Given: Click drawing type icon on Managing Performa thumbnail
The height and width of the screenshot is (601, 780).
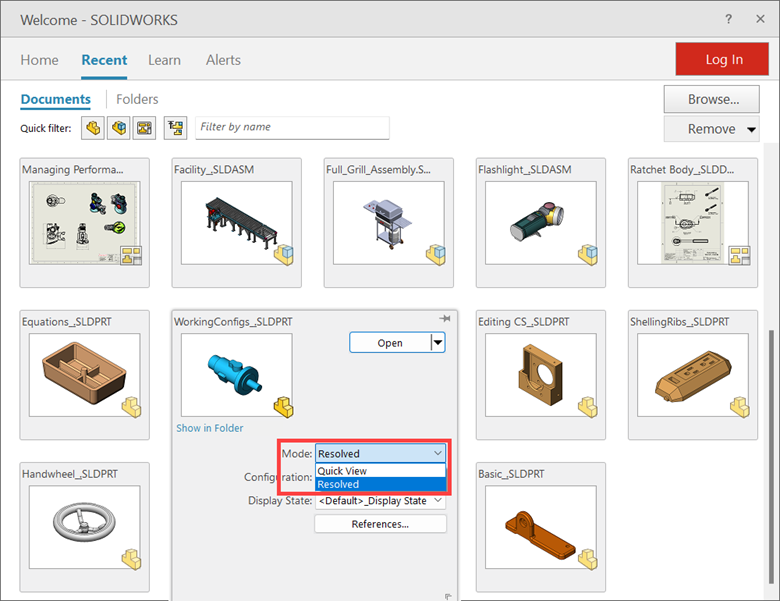Looking at the screenshot, I should click(131, 255).
